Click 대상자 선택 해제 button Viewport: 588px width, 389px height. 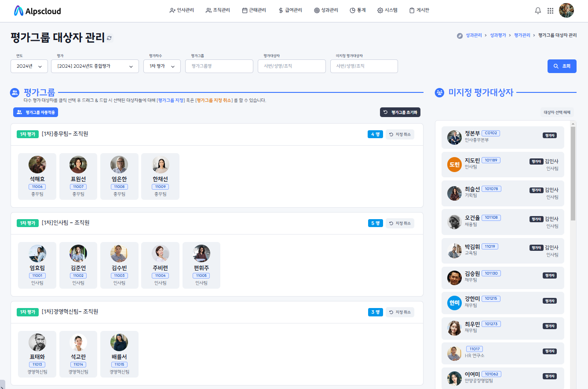(557, 112)
